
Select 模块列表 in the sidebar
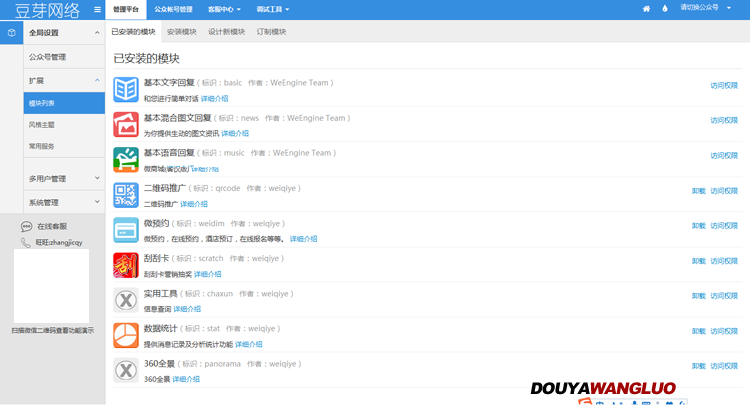(x=64, y=103)
